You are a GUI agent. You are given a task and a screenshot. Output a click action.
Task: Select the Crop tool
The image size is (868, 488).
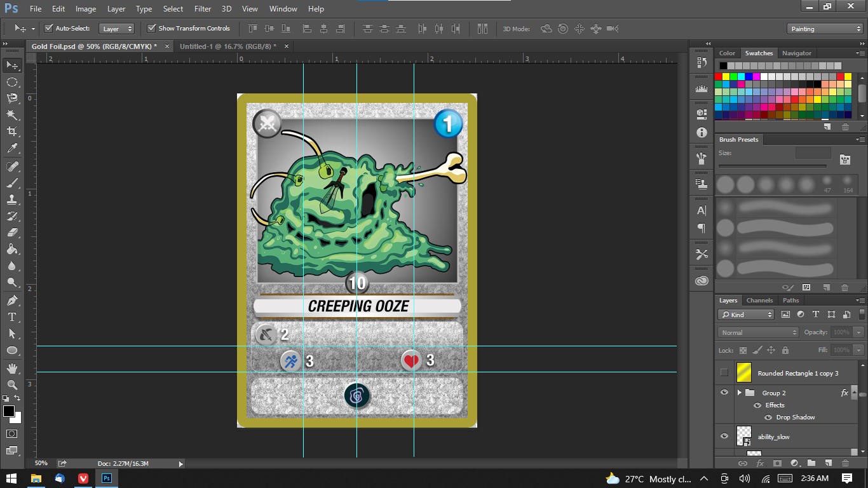(12, 132)
